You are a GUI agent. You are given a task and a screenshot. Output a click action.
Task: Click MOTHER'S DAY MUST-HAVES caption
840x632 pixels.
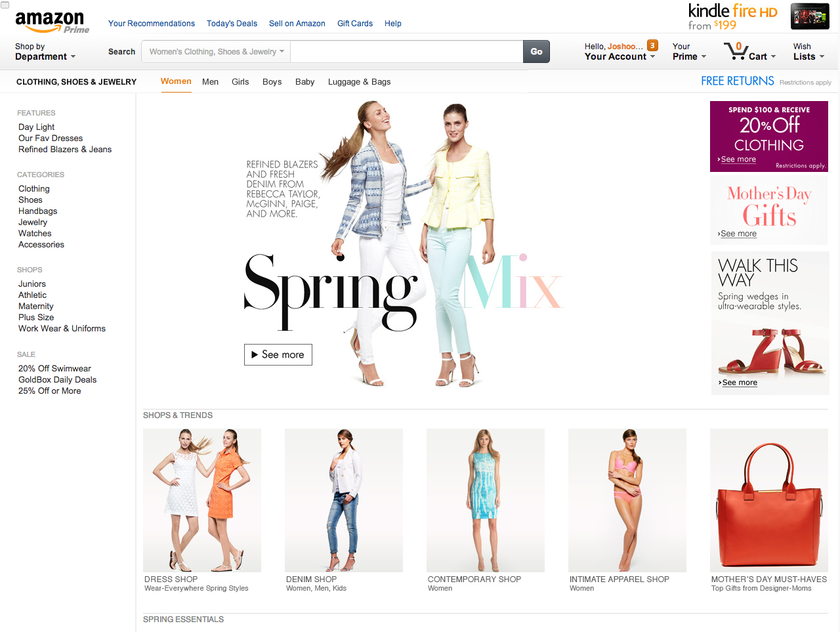(769, 579)
